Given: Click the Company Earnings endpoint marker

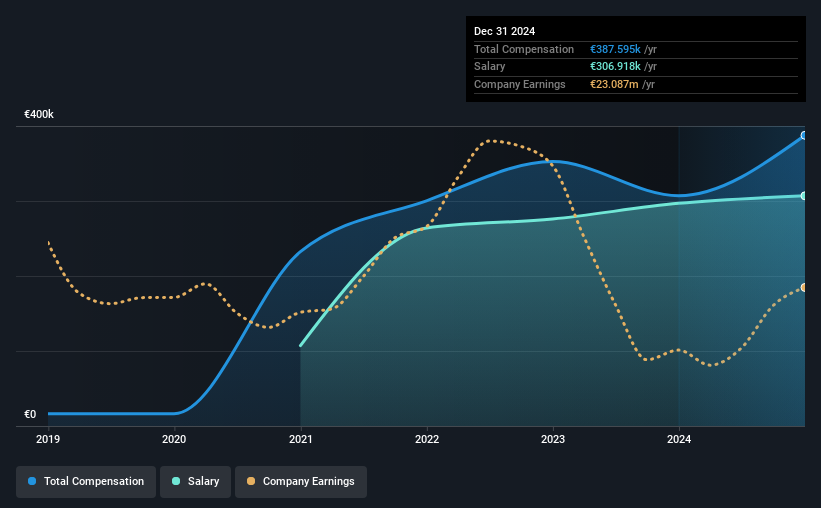Looking at the screenshot, I should (x=804, y=288).
